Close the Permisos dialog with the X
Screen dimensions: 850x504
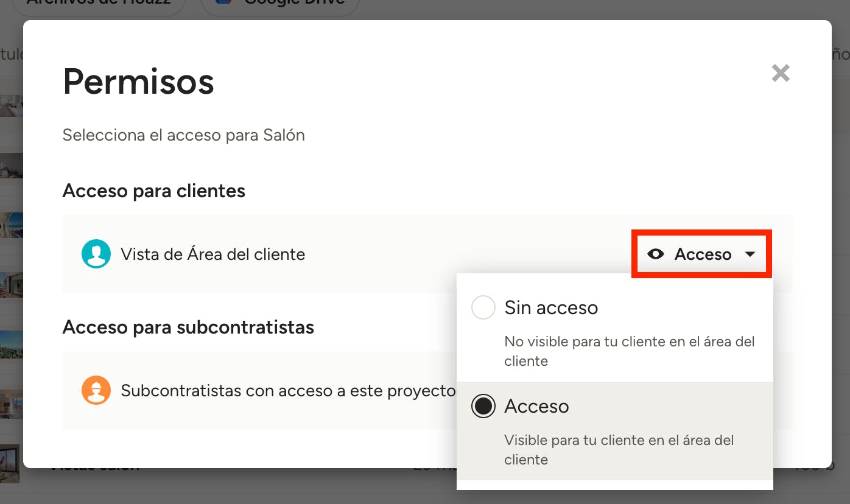tap(780, 74)
